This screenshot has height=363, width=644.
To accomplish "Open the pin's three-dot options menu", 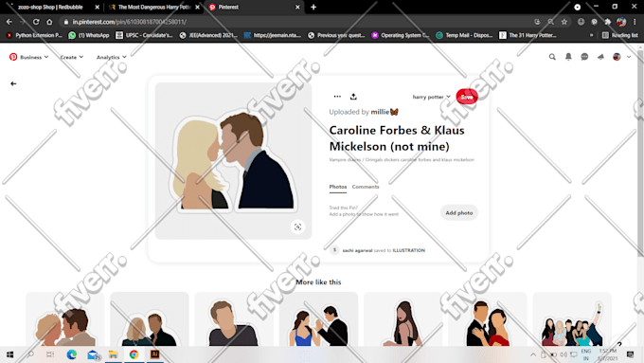I will (337, 96).
